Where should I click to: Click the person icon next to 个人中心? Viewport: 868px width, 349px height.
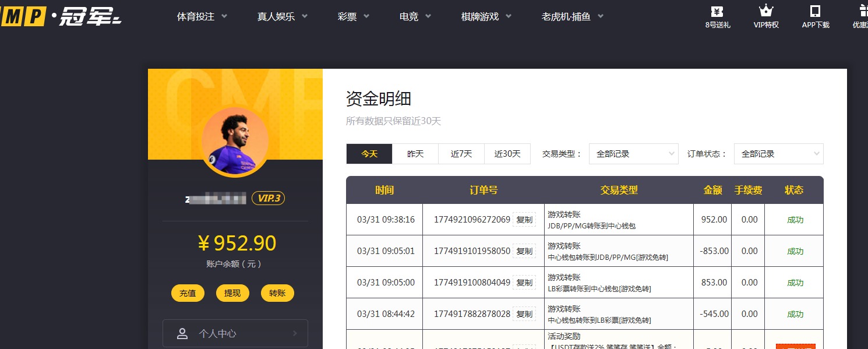182,333
